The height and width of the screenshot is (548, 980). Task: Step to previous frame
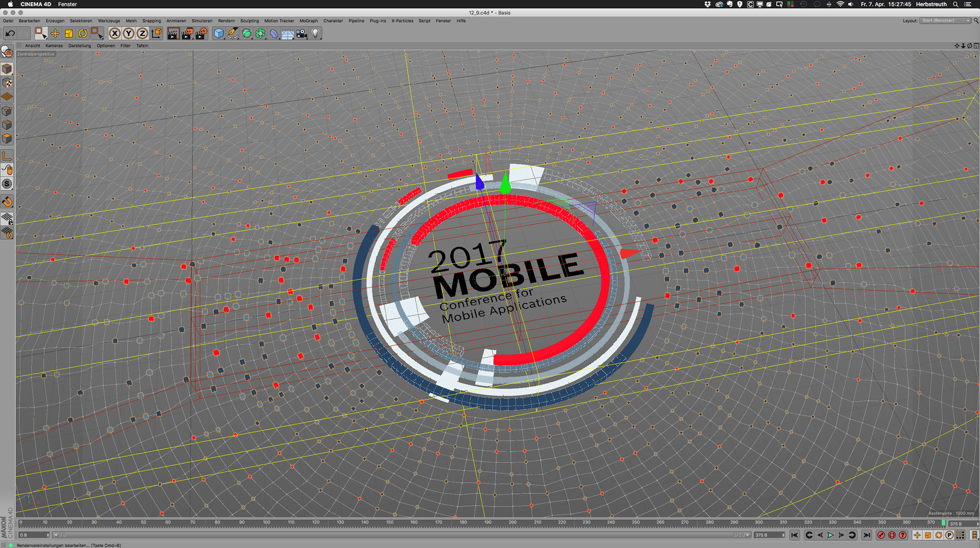820,535
